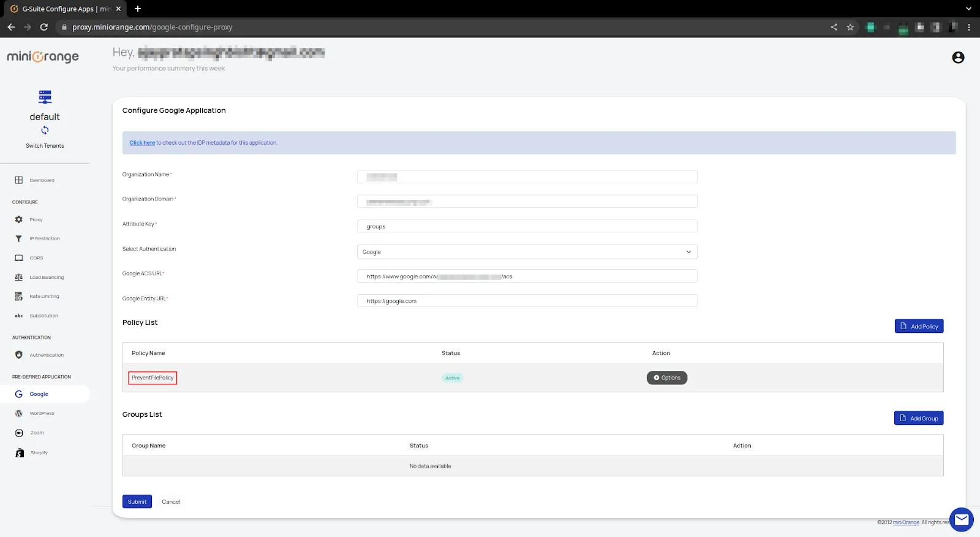The width and height of the screenshot is (980, 537).
Task: Open a new browser tab
Action: [138, 9]
